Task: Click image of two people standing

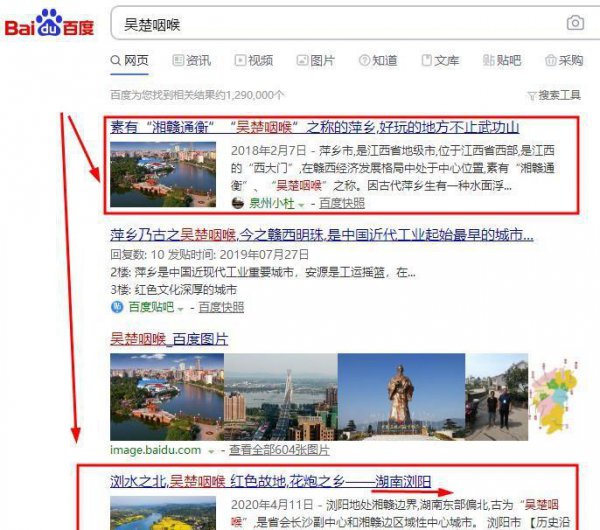Action: (497, 397)
